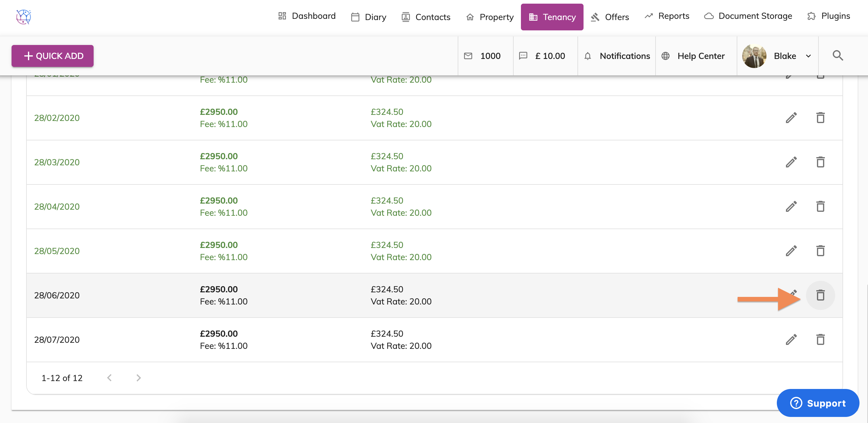Go to previous page of results
The width and height of the screenshot is (868, 423).
109,378
